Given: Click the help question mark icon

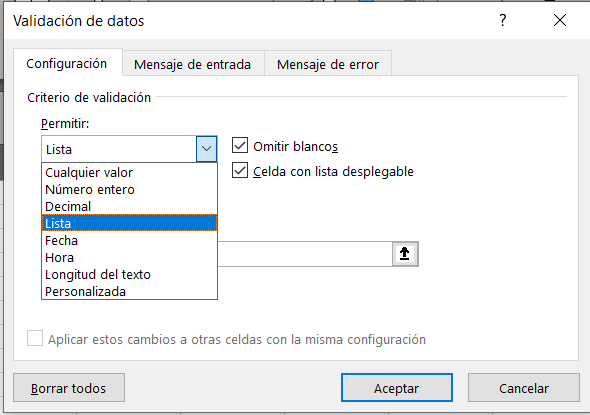Looking at the screenshot, I should [x=502, y=20].
